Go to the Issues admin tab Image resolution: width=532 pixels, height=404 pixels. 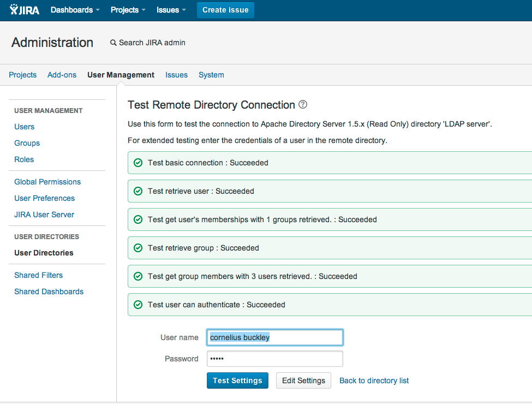(x=176, y=75)
